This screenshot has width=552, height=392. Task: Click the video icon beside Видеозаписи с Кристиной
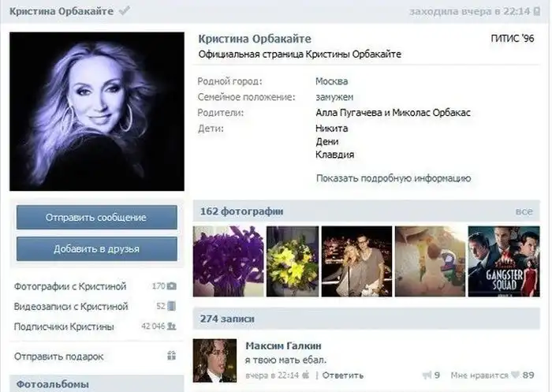[x=172, y=306]
